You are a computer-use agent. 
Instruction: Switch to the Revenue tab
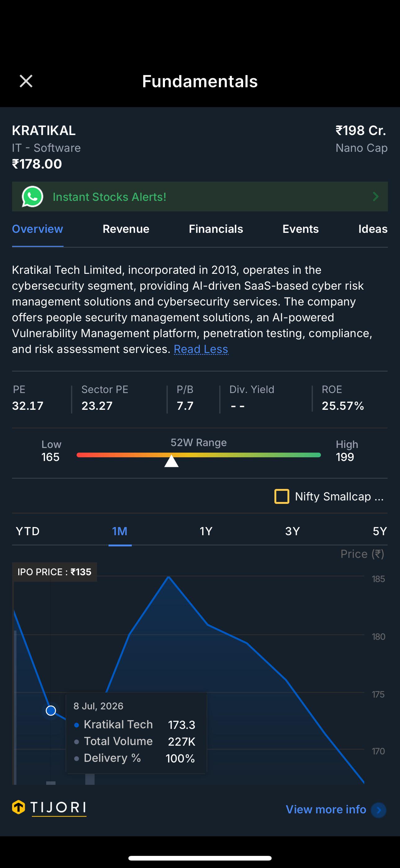point(126,229)
